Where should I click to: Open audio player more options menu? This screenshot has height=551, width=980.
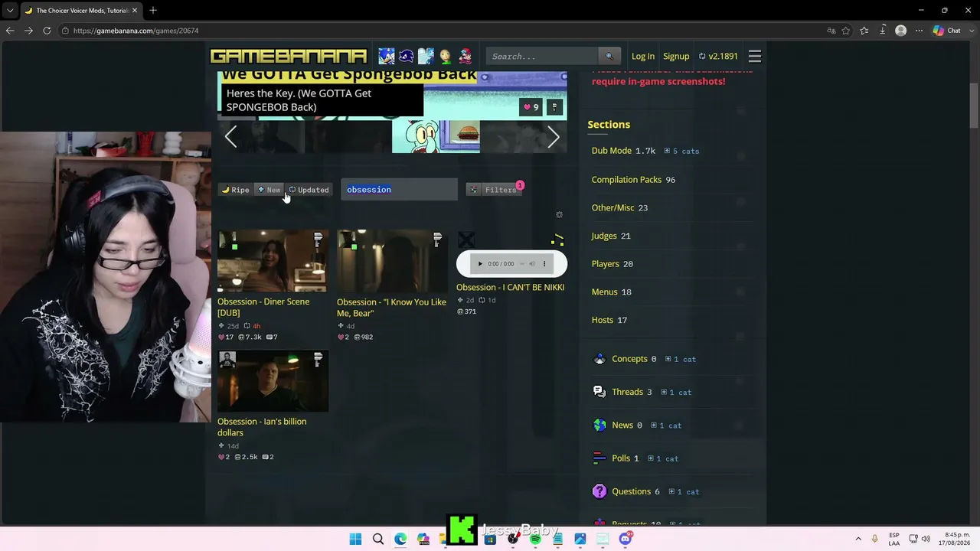click(x=544, y=264)
